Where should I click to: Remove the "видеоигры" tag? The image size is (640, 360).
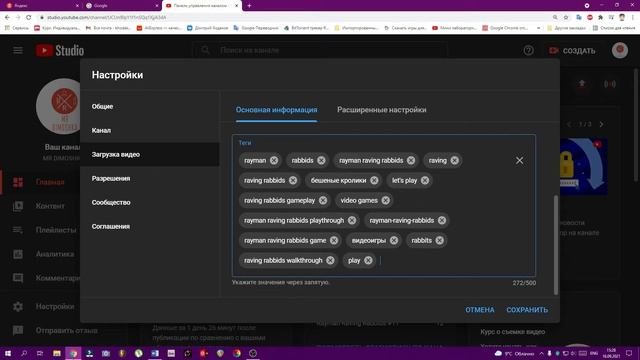coord(394,240)
